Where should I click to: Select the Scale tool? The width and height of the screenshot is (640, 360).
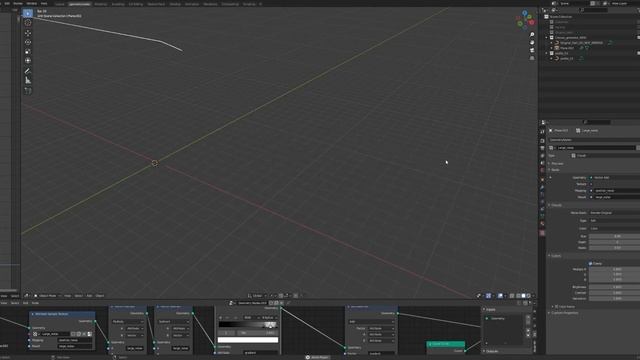[28, 51]
